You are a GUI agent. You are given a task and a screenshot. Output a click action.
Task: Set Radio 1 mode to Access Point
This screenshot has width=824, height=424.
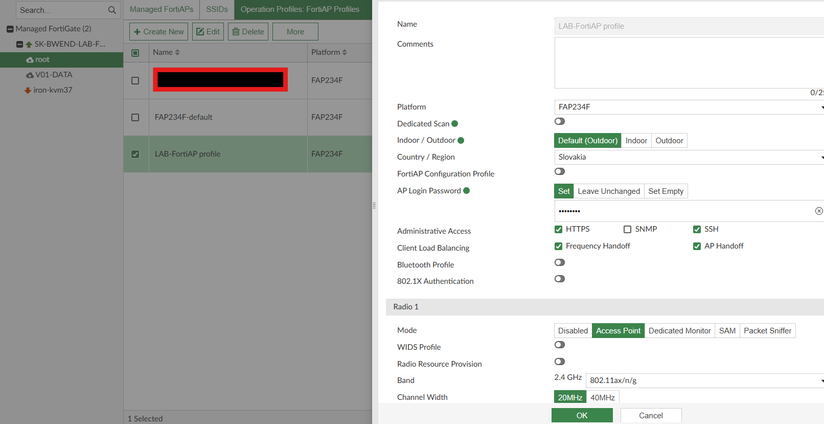click(618, 330)
